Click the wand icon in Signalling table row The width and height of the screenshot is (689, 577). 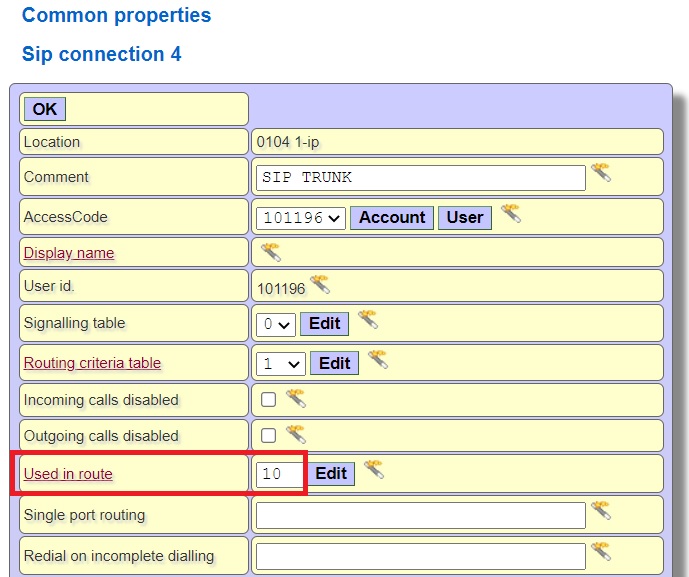pyautogui.click(x=367, y=320)
